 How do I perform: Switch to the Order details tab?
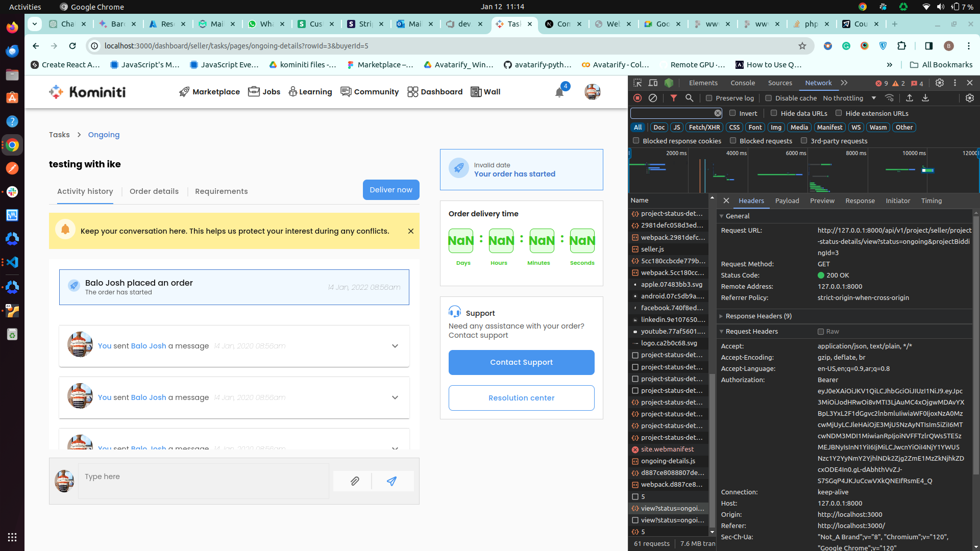(x=154, y=191)
